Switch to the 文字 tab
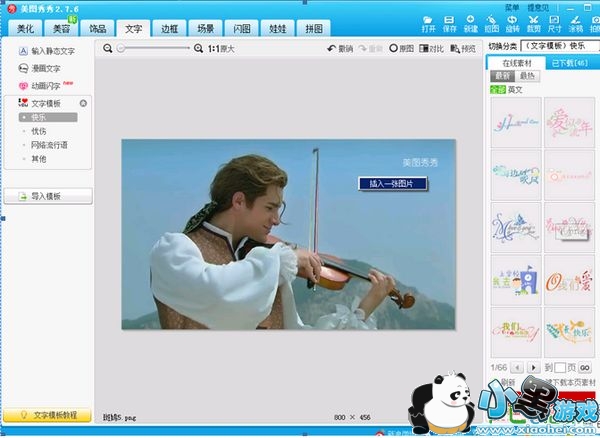 coord(134,29)
